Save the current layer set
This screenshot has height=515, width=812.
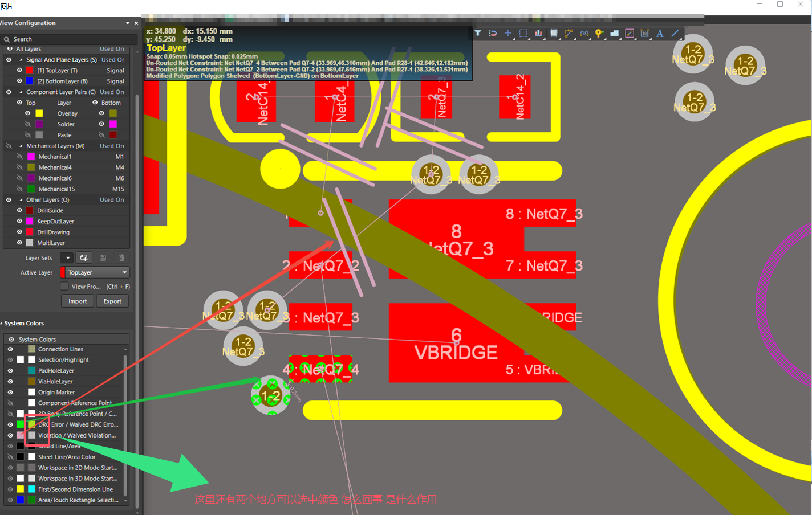pyautogui.click(x=103, y=258)
